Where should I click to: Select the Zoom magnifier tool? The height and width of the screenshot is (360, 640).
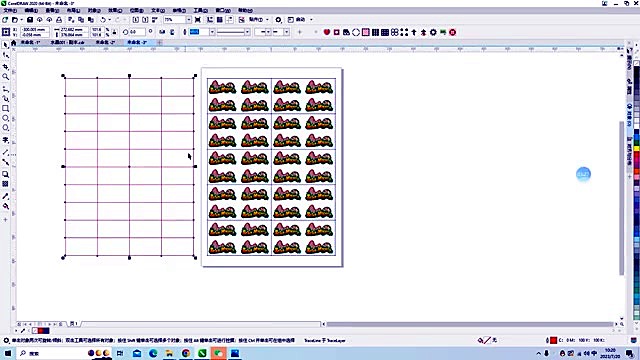[5, 77]
